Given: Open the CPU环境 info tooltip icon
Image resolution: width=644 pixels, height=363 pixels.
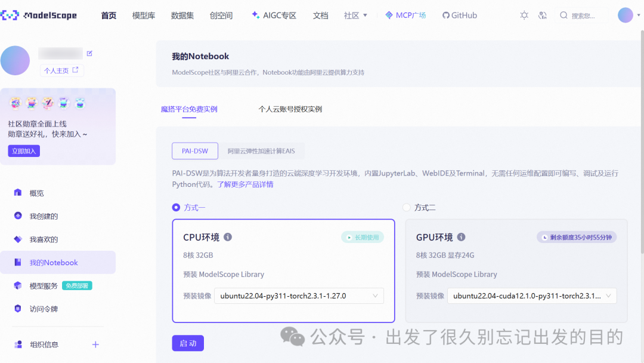Looking at the screenshot, I should 228,237.
